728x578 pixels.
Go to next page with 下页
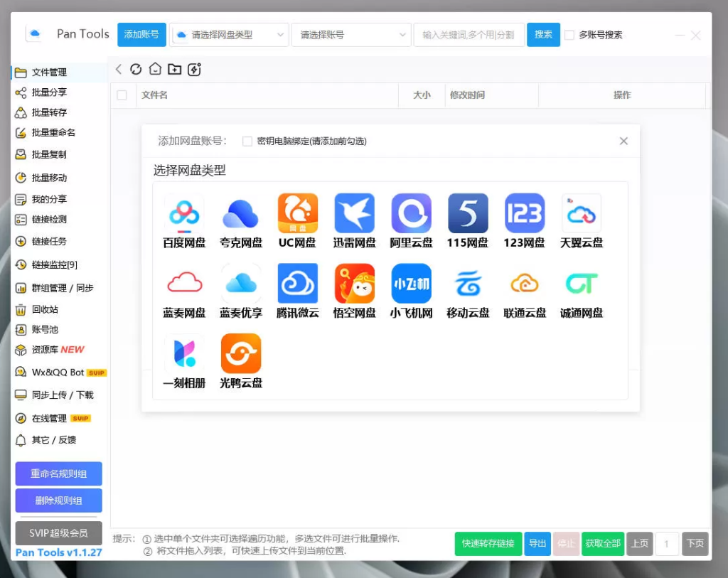695,544
